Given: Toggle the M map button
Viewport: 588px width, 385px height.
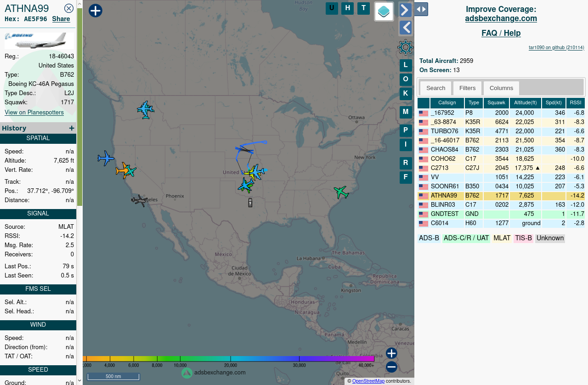Looking at the screenshot, I should [406, 113].
